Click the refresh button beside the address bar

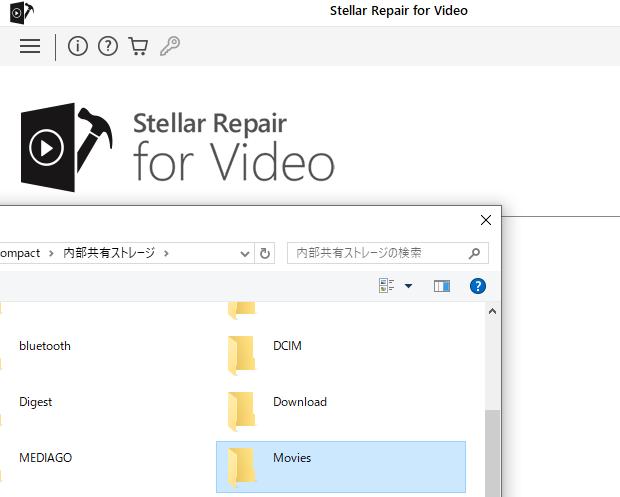click(x=265, y=253)
